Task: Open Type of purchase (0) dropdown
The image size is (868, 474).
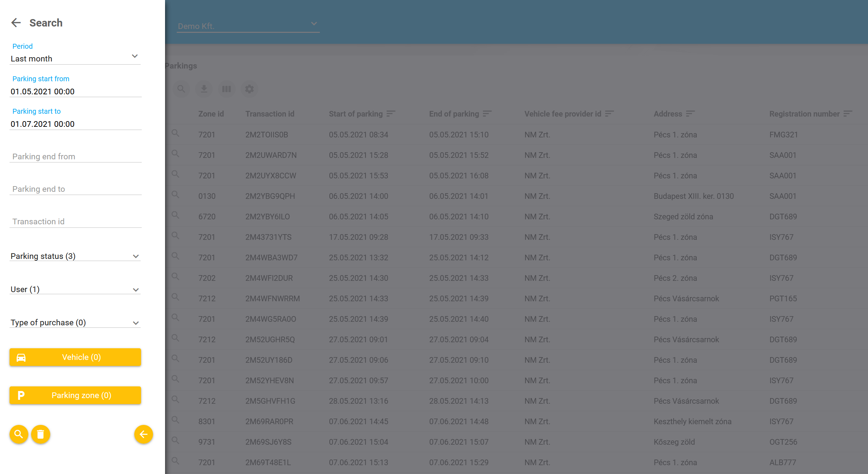Action: [x=75, y=322]
